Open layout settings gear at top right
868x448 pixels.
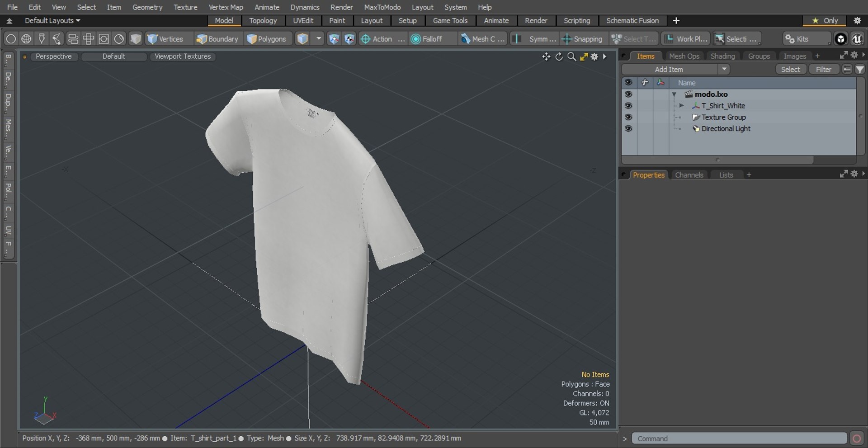coord(857,20)
